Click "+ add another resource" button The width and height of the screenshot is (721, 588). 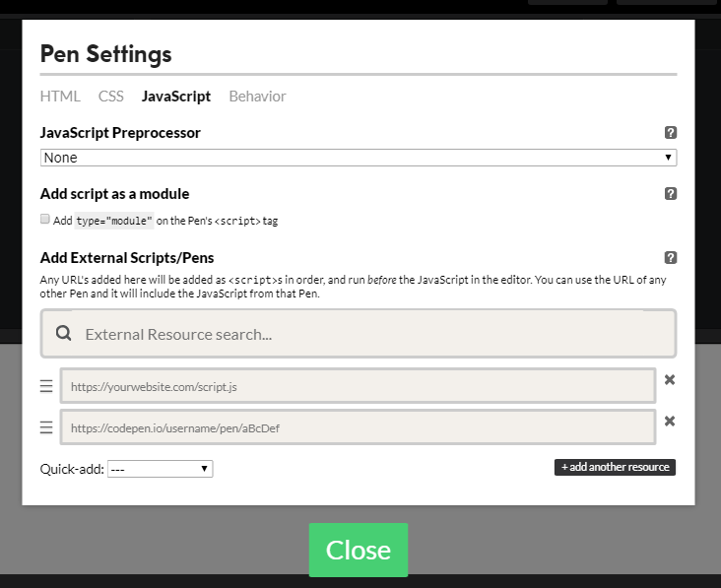click(x=615, y=467)
